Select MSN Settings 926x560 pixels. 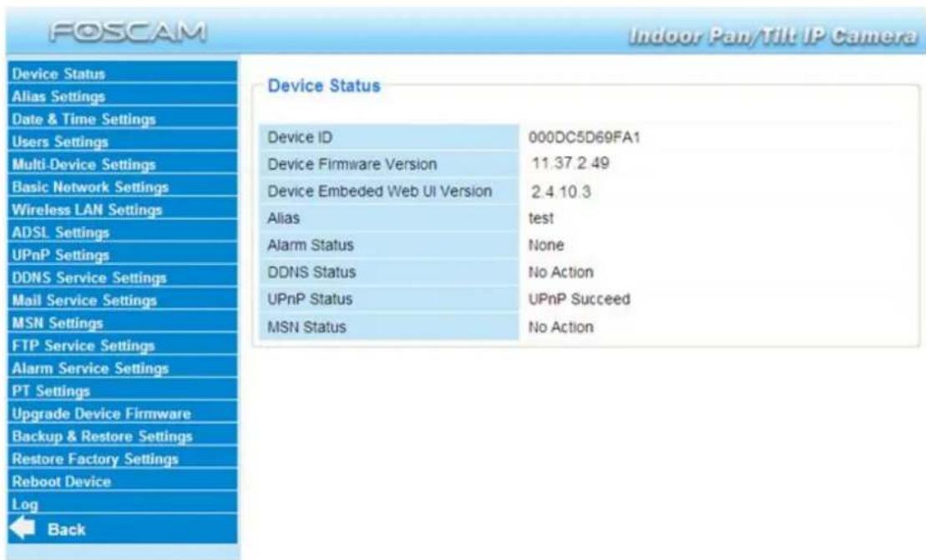coord(58,323)
